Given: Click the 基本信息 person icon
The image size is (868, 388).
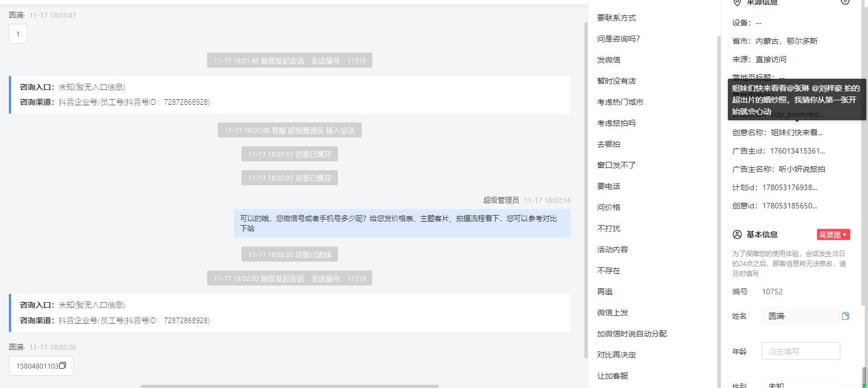Looking at the screenshot, I should coord(737,234).
